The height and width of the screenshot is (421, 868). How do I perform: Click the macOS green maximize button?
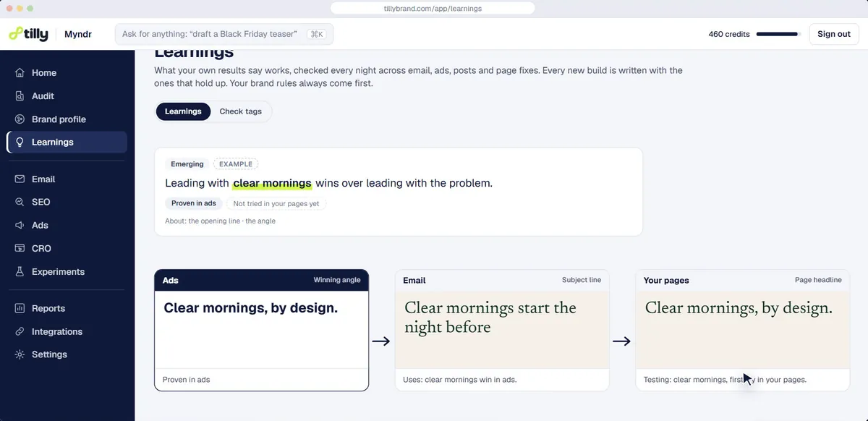point(30,9)
